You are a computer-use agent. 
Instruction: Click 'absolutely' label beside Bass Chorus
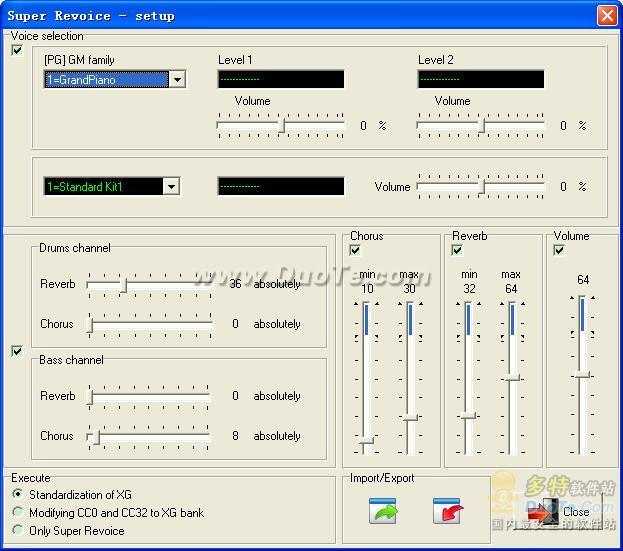(277, 436)
